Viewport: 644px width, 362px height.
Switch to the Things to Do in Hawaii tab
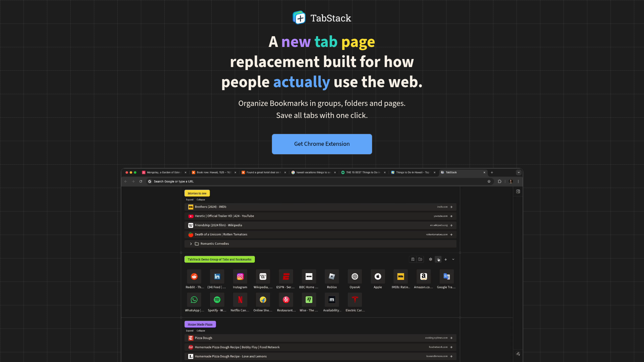(412, 173)
